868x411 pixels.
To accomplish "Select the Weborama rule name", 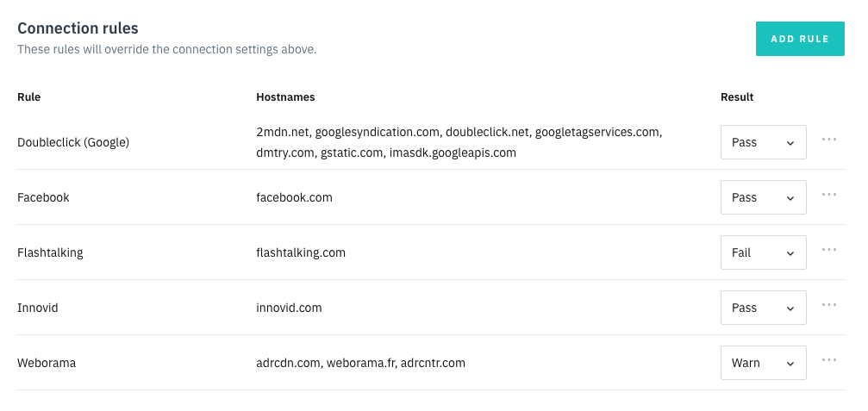I will pos(47,363).
